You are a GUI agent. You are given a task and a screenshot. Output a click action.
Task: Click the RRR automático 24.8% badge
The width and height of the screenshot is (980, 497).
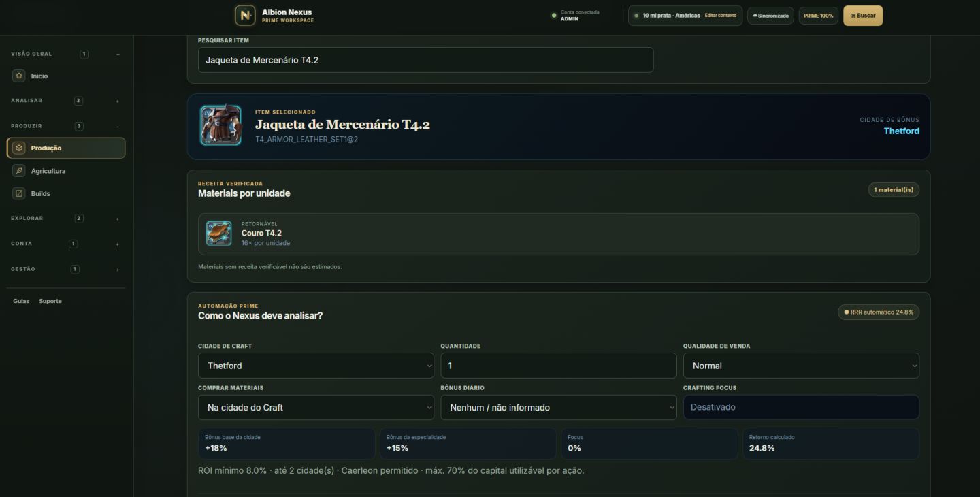879,312
